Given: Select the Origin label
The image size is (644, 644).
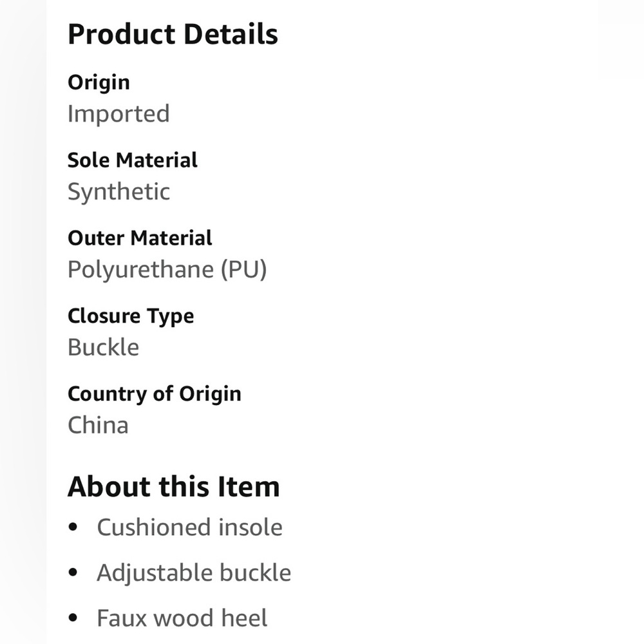Looking at the screenshot, I should [x=99, y=82].
